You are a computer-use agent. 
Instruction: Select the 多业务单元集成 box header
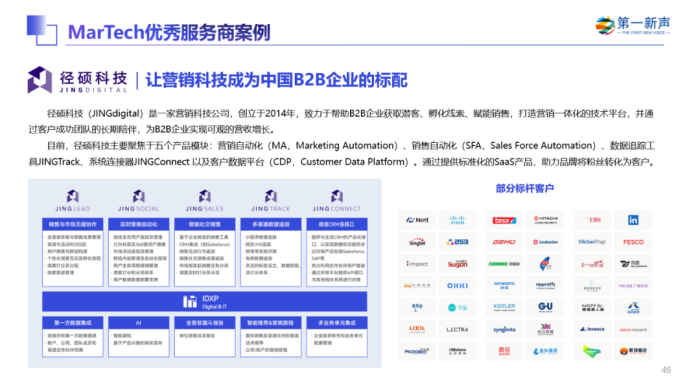click(337, 323)
